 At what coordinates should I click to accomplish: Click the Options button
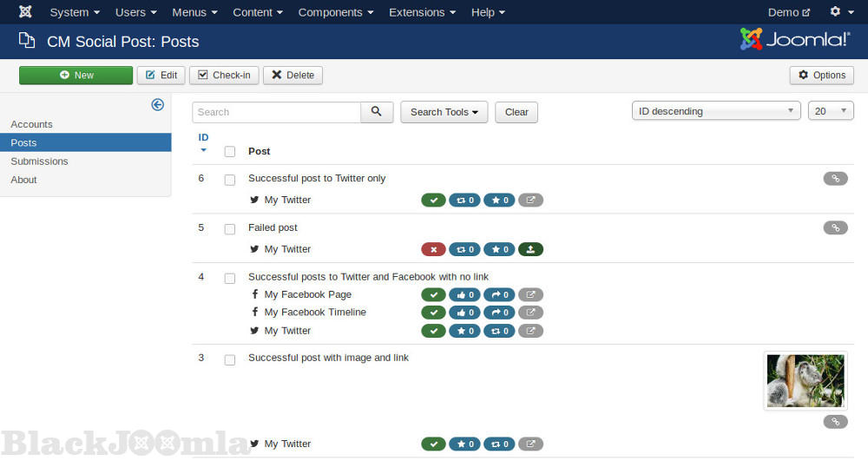821,76
